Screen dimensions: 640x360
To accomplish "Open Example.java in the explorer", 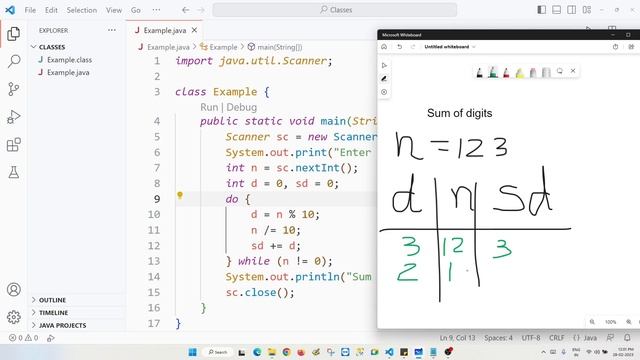I will tap(68, 72).
